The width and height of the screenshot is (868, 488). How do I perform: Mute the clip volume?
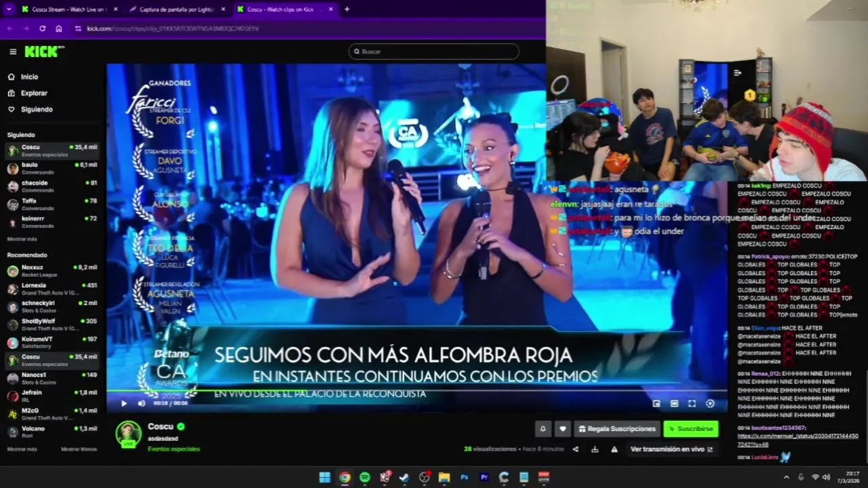pos(141,403)
